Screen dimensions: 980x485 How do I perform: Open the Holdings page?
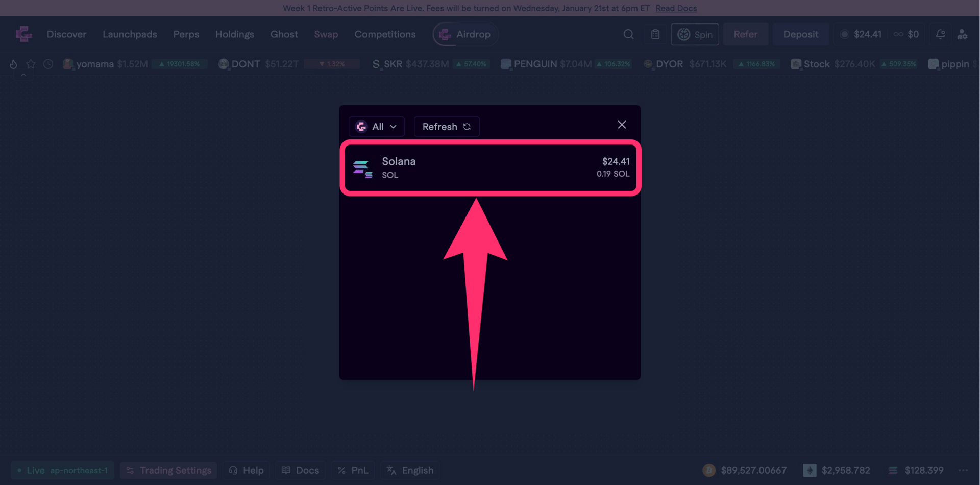[235, 34]
